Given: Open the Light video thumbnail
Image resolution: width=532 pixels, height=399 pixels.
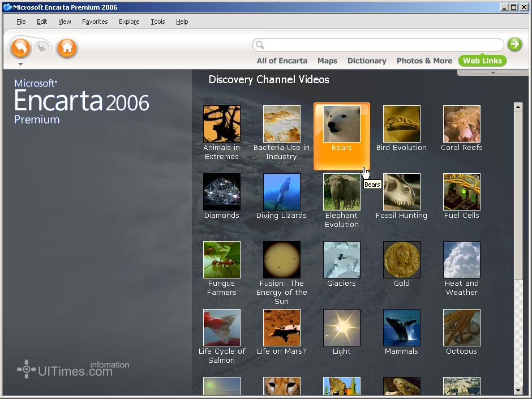Looking at the screenshot, I should pyautogui.click(x=342, y=328).
